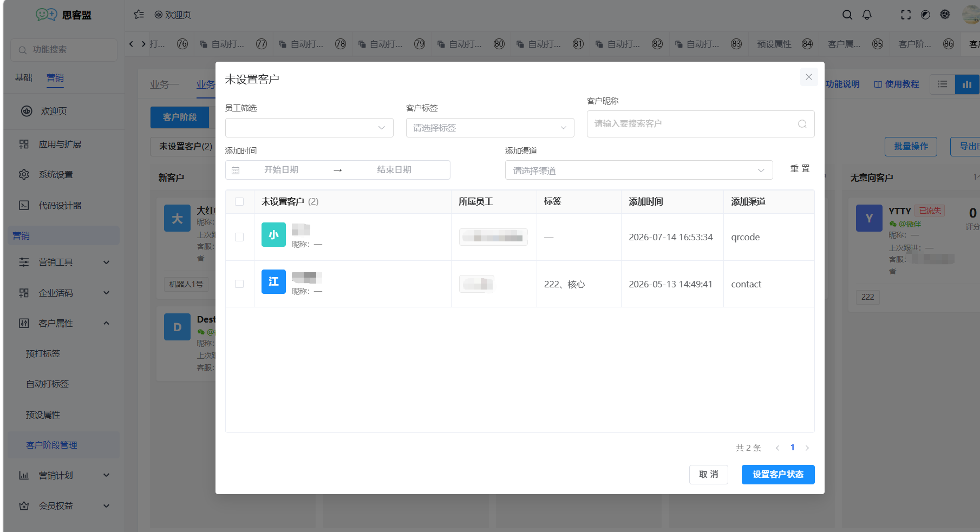Open the 功能说明 link
This screenshot has height=532, width=980.
[842, 84]
